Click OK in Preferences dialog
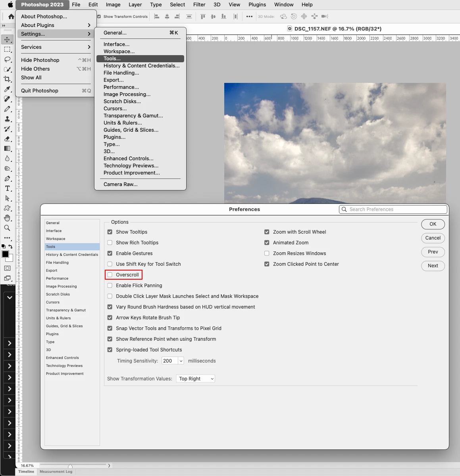This screenshot has width=460, height=476. pyautogui.click(x=433, y=224)
